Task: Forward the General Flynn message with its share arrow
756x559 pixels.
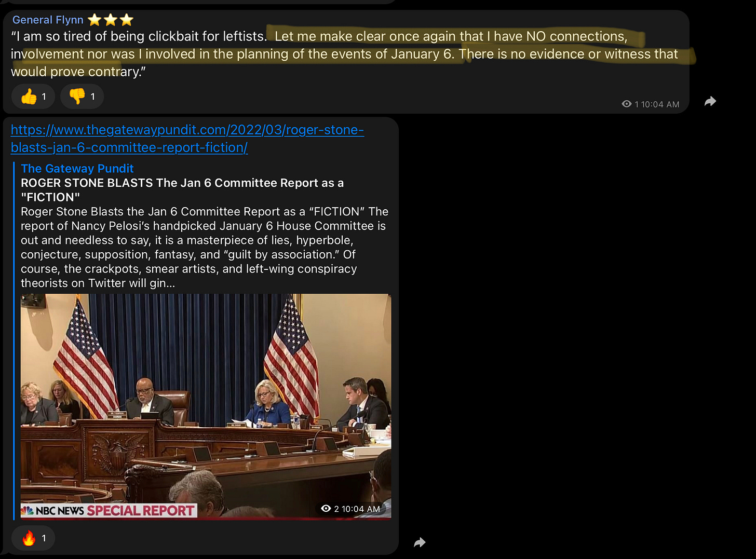Action: [710, 102]
